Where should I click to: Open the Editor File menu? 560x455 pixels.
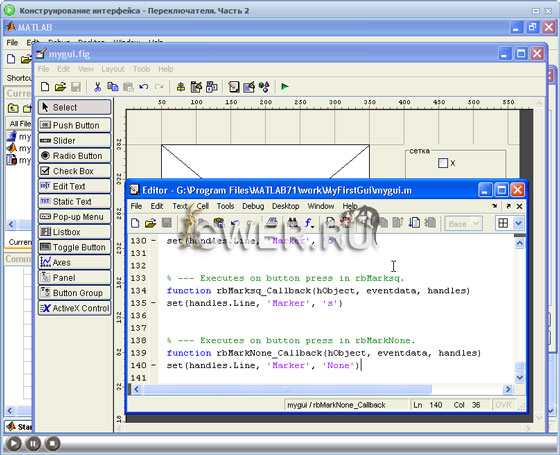[x=136, y=206]
